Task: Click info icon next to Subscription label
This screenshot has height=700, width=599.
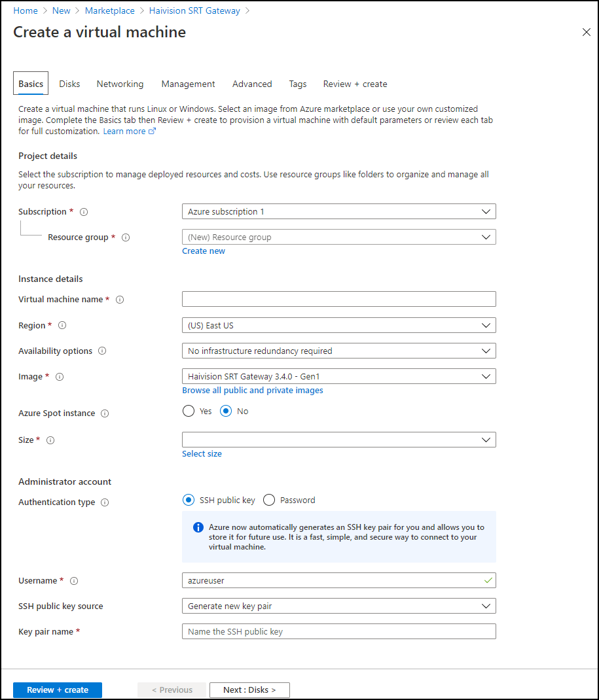Action: point(84,212)
